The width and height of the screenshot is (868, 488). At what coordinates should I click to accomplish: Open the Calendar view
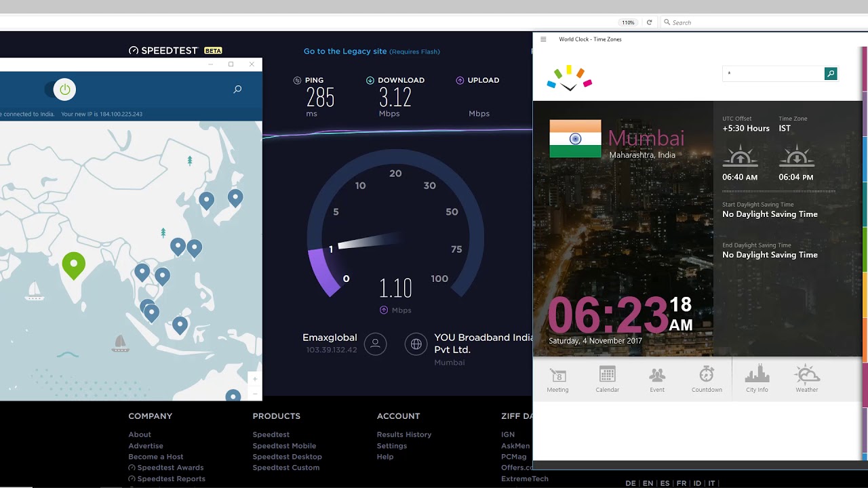[x=608, y=380]
